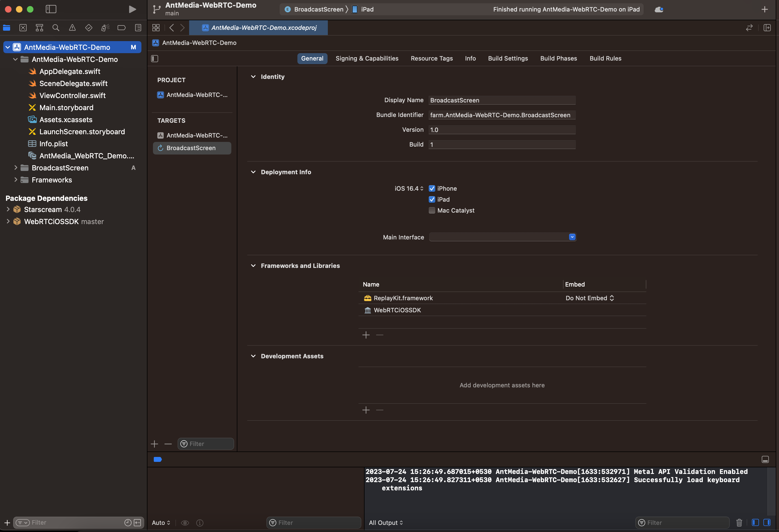Remove selected target with minus button
Screen dimensions: 779x532
(x=168, y=444)
